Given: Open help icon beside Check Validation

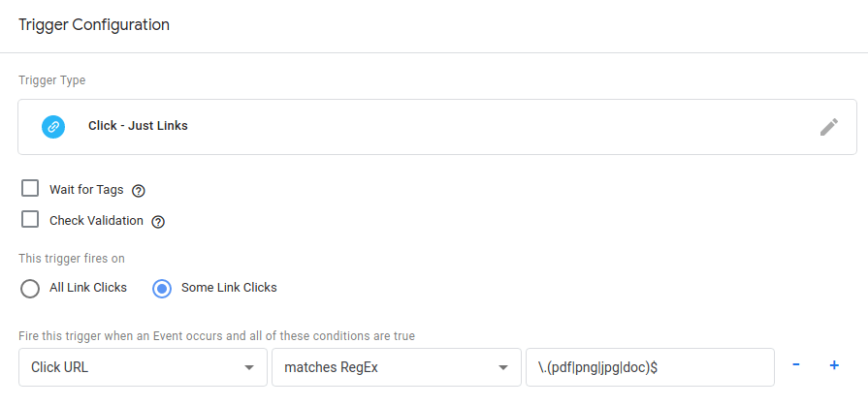Looking at the screenshot, I should [x=158, y=222].
